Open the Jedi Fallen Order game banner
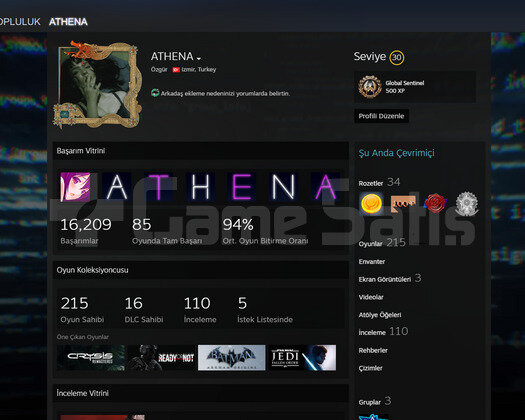525x420 pixels. point(302,358)
